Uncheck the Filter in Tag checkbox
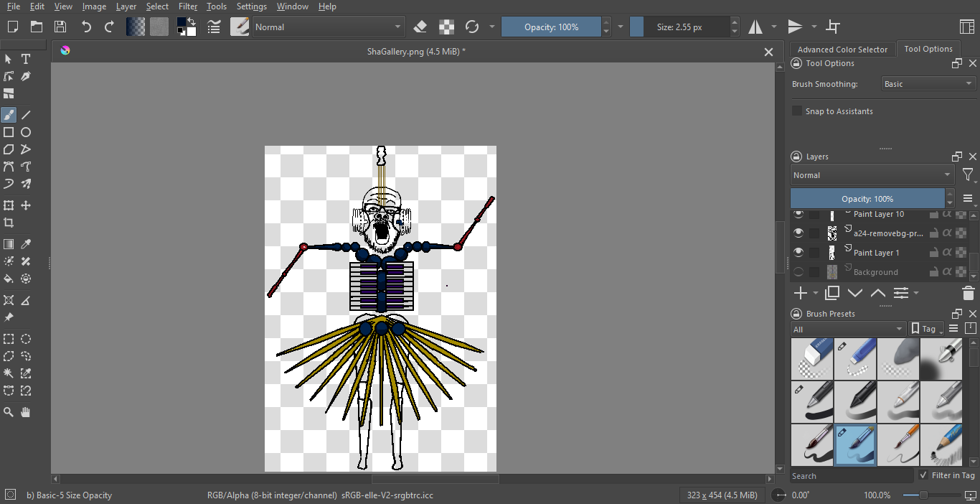This screenshot has width=980, height=504. [x=923, y=475]
